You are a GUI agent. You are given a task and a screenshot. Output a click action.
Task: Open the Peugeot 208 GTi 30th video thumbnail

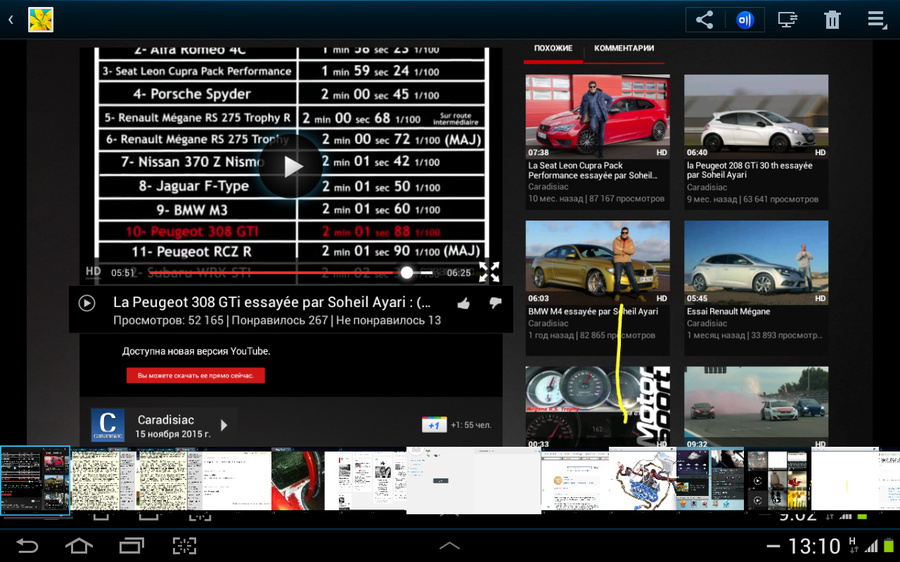coord(756,116)
